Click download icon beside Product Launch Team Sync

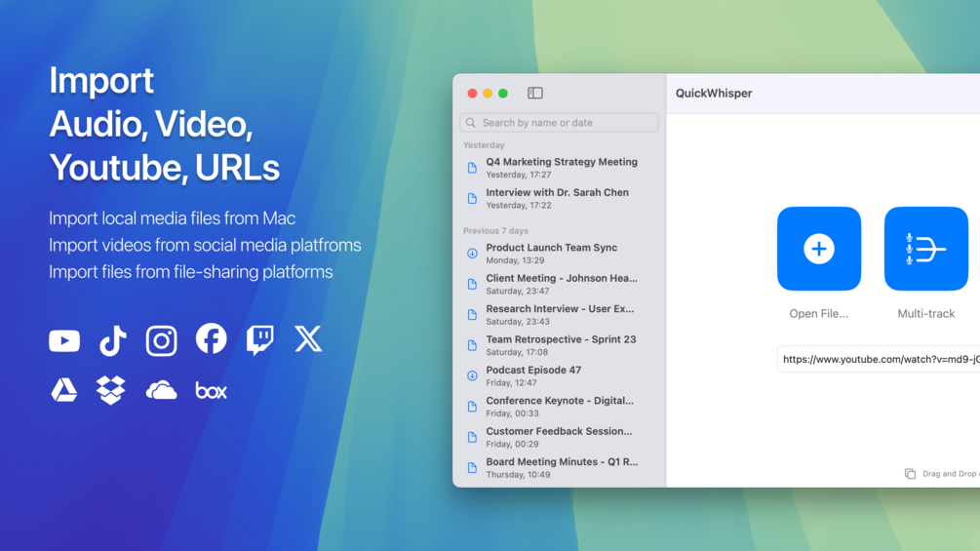point(473,253)
